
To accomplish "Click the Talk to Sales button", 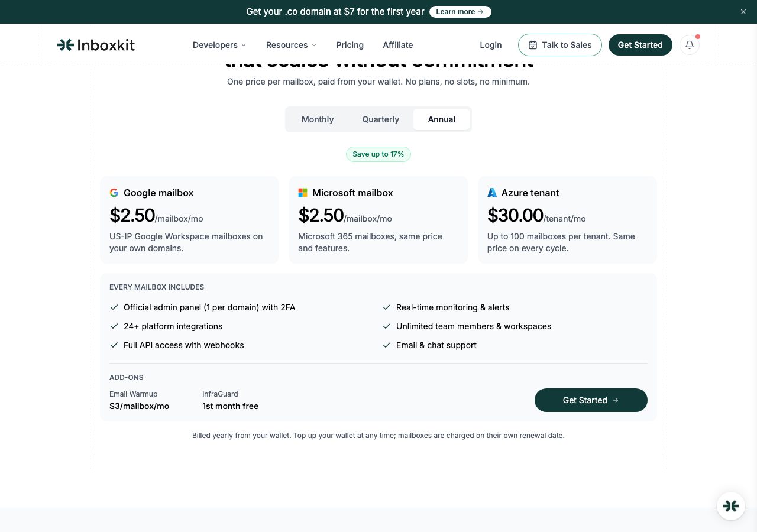I will [x=559, y=45].
